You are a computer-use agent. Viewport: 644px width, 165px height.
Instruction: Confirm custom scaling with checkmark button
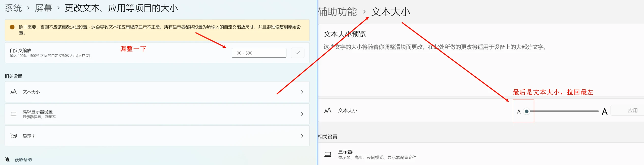click(297, 53)
